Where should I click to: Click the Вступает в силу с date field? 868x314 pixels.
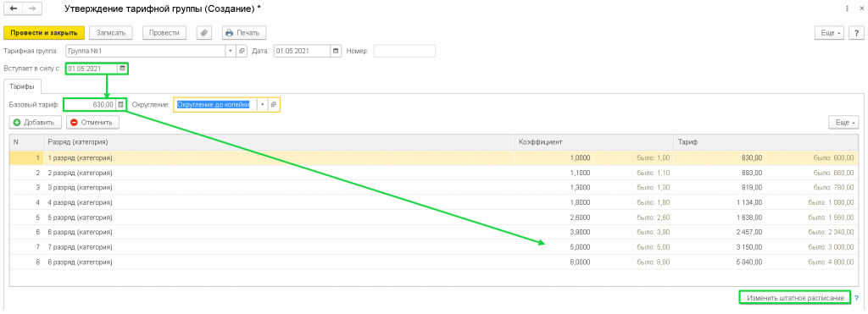[x=92, y=69]
